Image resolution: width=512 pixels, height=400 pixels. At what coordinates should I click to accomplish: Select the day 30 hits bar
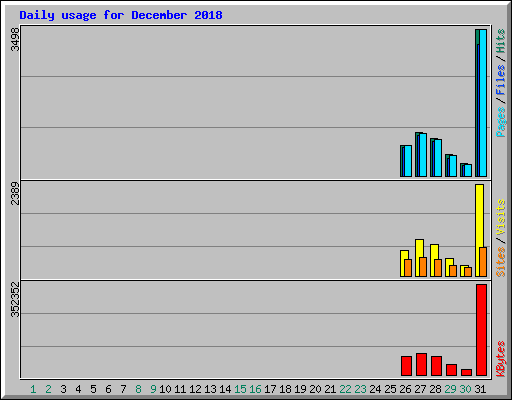(462, 170)
